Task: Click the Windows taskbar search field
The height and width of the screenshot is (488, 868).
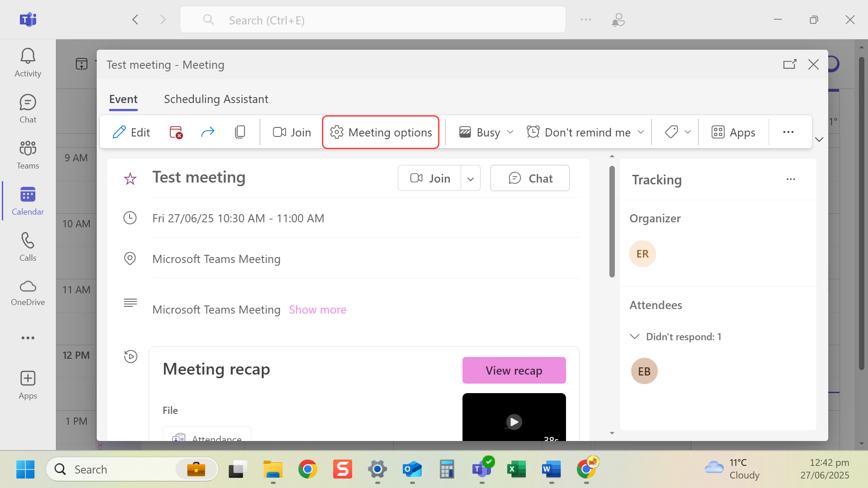Action: pyautogui.click(x=132, y=469)
